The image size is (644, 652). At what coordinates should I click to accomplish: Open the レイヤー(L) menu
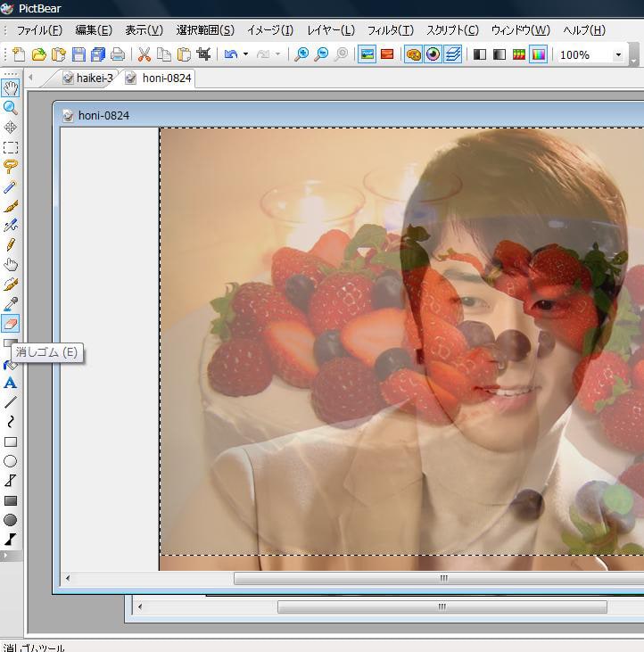(330, 30)
